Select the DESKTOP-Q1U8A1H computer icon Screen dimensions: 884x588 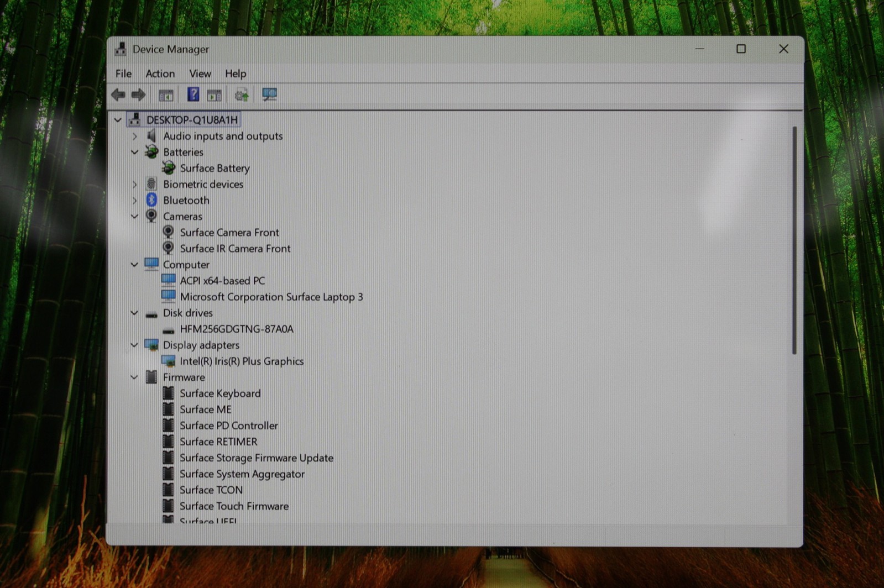tap(135, 119)
